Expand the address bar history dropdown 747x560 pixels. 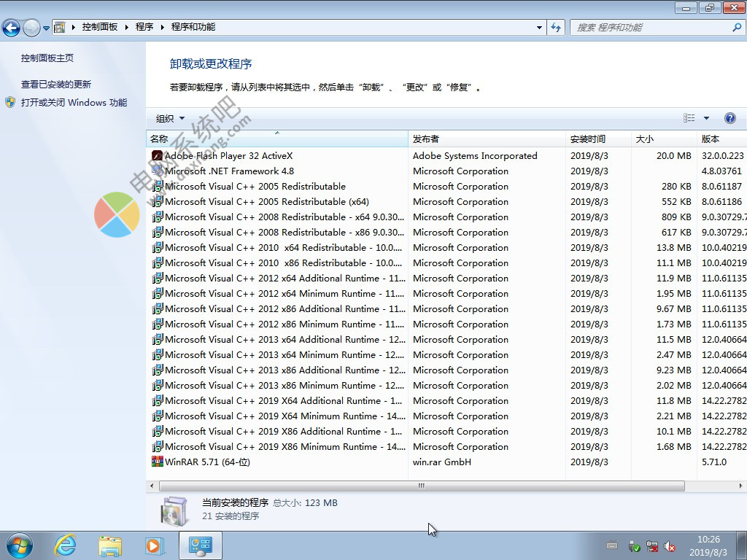click(540, 27)
